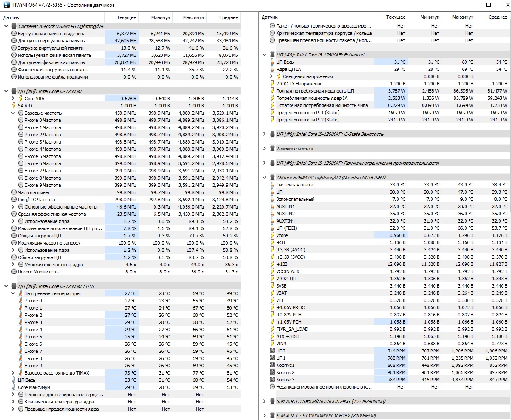Click the HWiNFO64 app icon in title bar
Screen dimensions: 511x420
point(6,5)
